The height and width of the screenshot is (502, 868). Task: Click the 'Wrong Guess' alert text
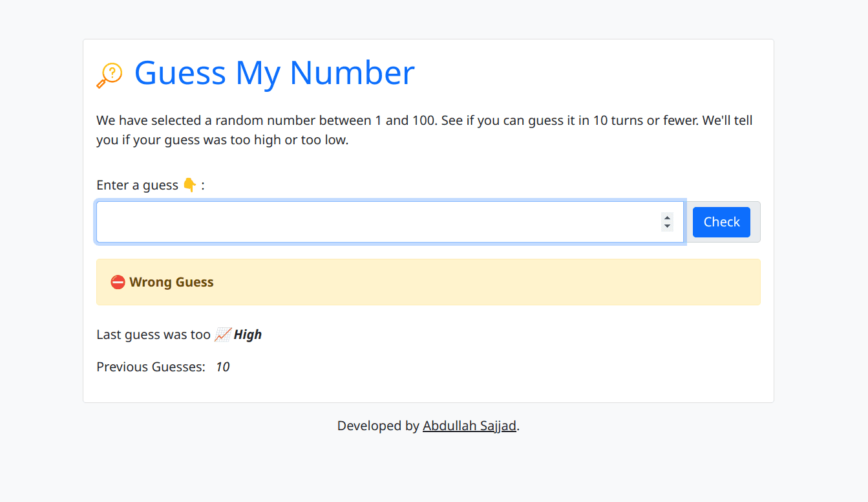(x=171, y=283)
